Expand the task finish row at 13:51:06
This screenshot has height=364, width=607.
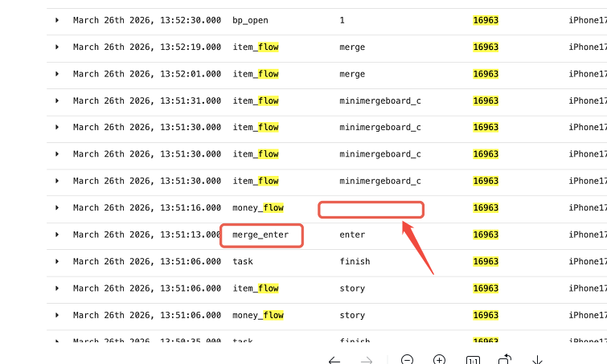(57, 261)
